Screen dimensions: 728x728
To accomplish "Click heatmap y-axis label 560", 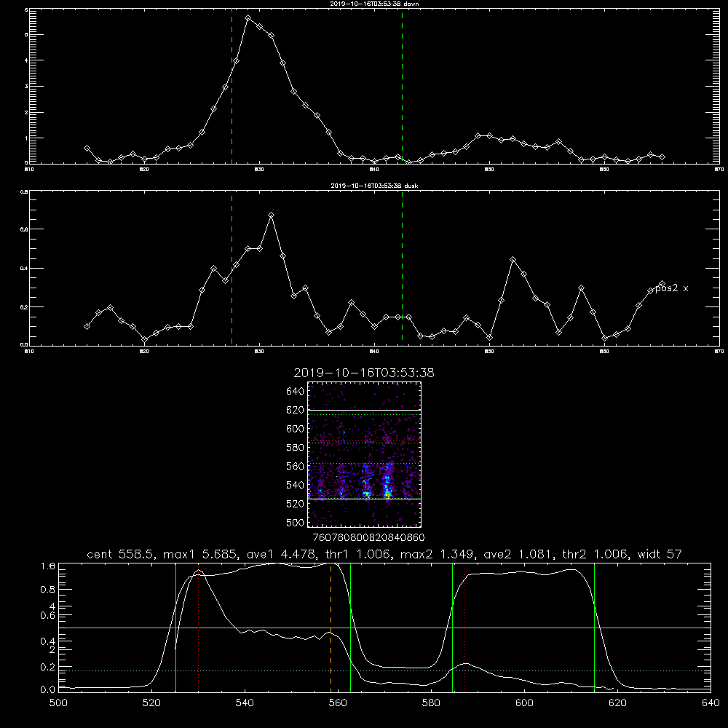I will click(x=296, y=466).
